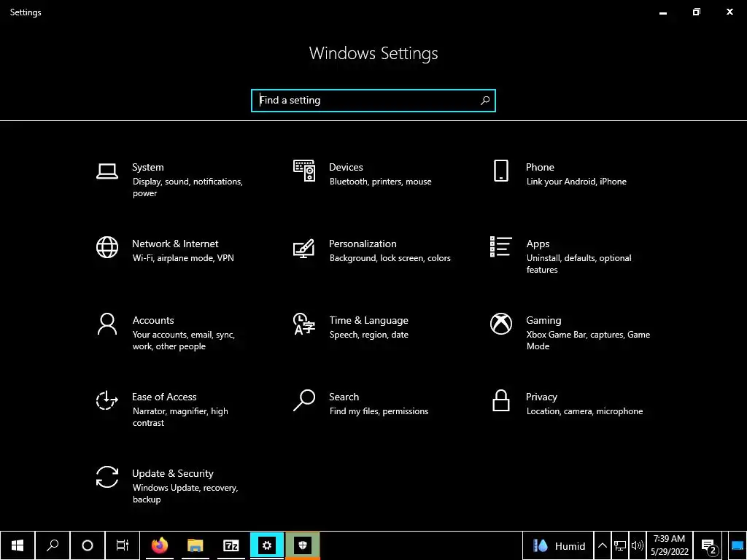Click the Personalization heading
The image size is (747, 560).
(363, 244)
